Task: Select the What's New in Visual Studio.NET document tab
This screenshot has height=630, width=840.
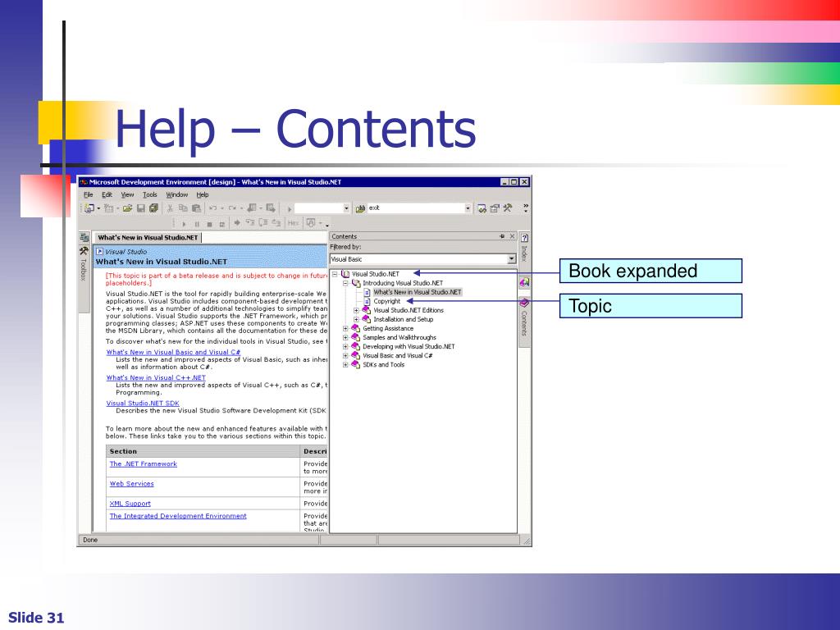Action: pos(148,238)
